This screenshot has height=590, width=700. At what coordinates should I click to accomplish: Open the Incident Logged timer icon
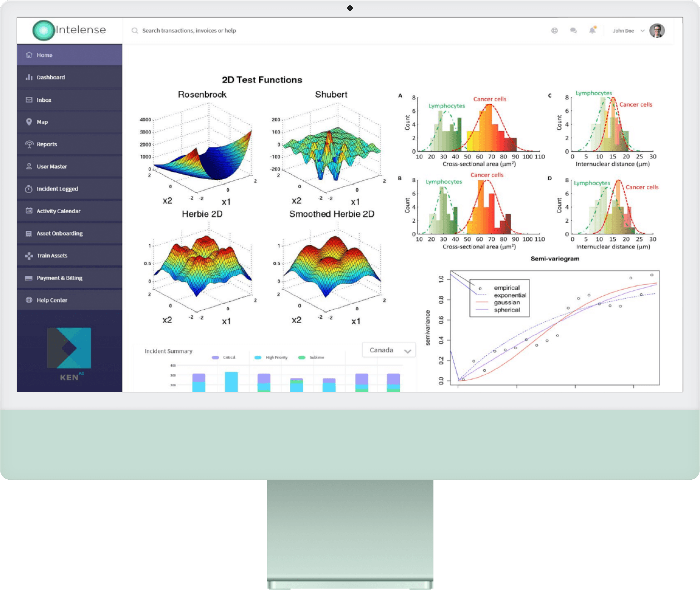29,189
